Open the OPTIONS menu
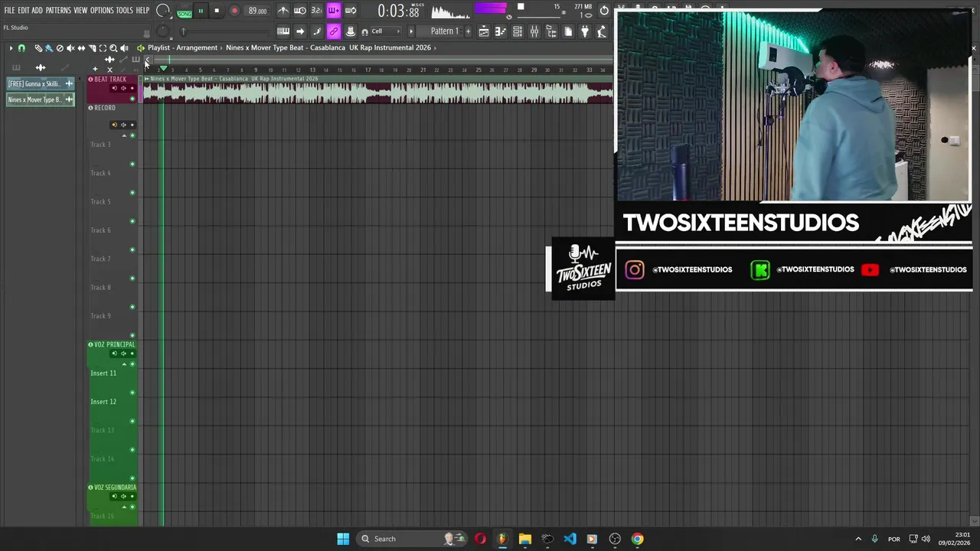 click(102, 11)
